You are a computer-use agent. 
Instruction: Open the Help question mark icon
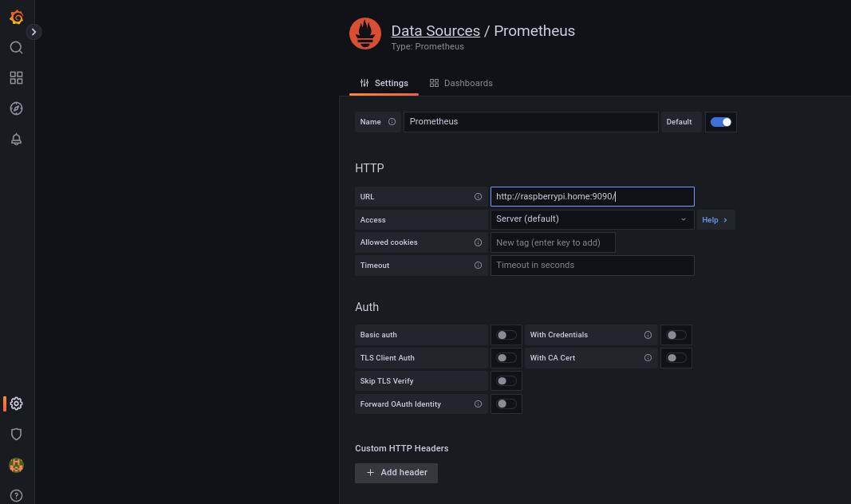(x=16, y=495)
